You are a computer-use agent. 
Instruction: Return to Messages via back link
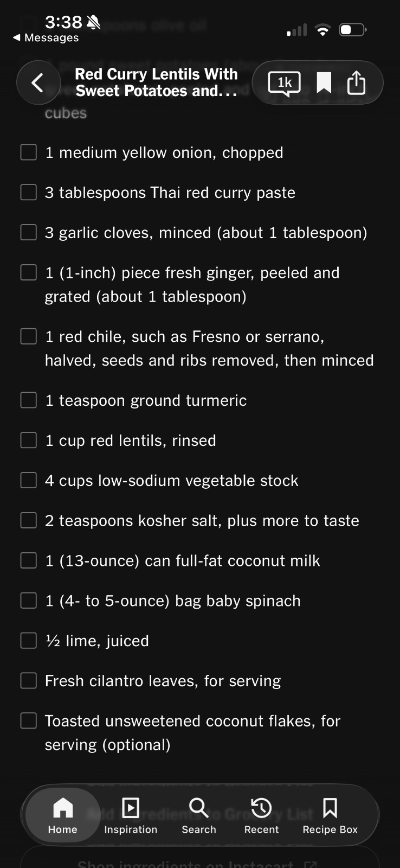[x=46, y=37]
